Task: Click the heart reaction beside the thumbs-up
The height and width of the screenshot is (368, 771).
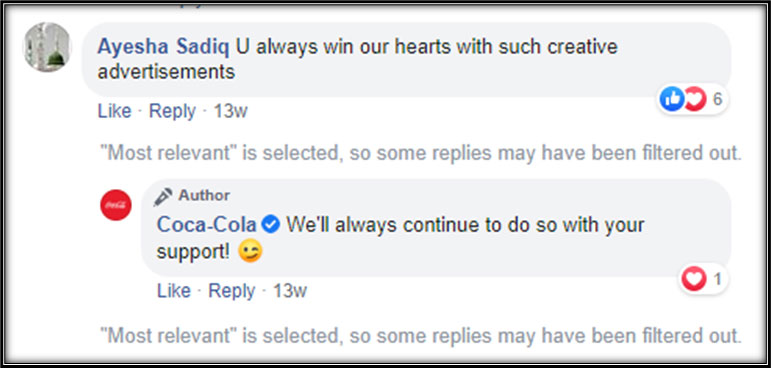Action: (x=695, y=99)
